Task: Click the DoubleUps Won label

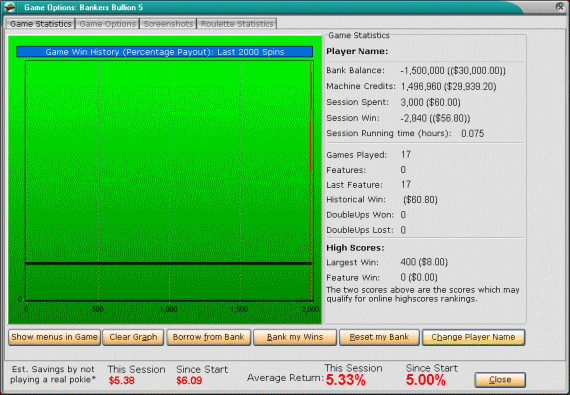Action: (x=360, y=215)
